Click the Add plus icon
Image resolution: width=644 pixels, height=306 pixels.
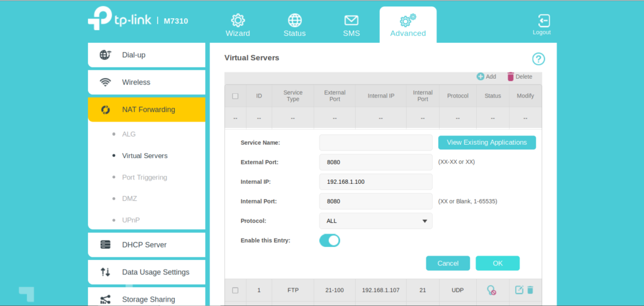[x=480, y=76]
